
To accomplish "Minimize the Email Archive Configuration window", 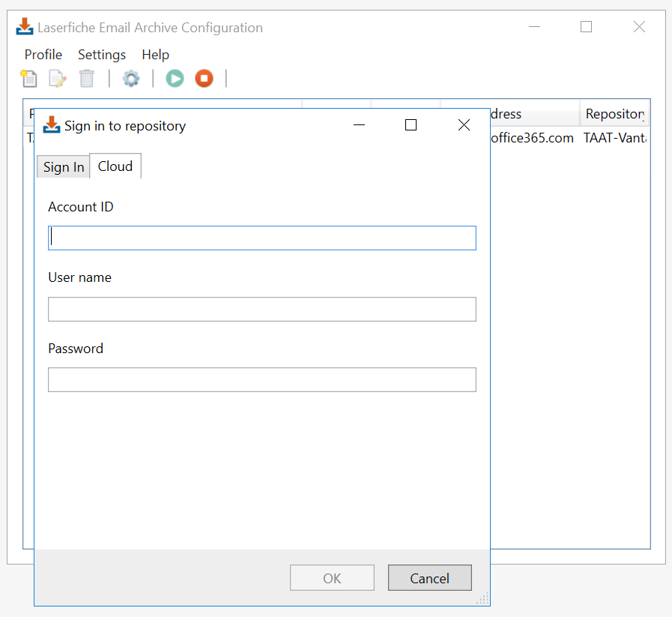I will click(x=534, y=26).
